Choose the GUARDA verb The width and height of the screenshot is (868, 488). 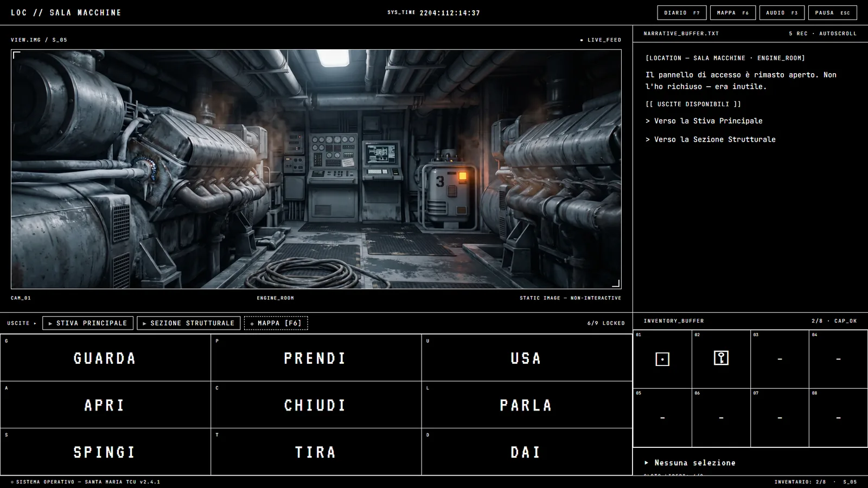pyautogui.click(x=105, y=358)
